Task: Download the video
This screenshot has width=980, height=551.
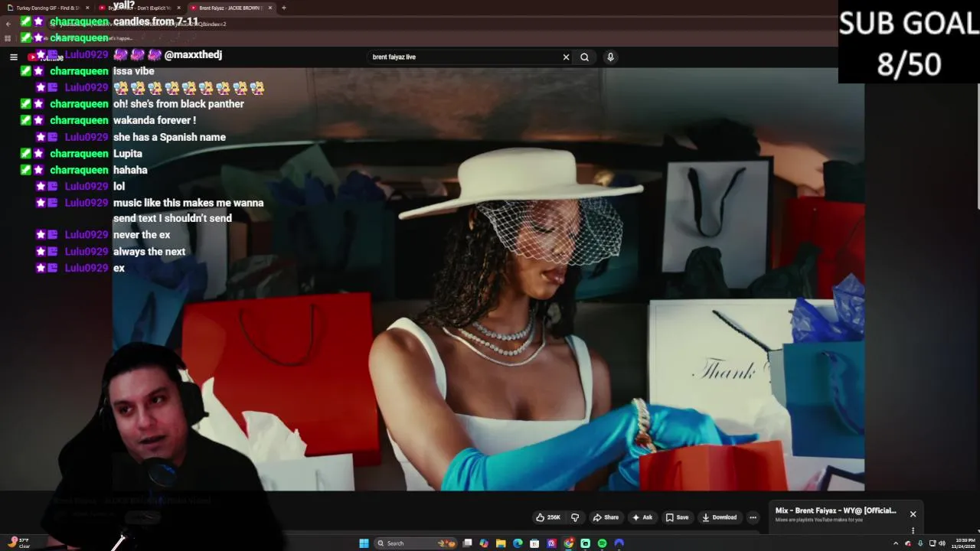Action: point(720,517)
